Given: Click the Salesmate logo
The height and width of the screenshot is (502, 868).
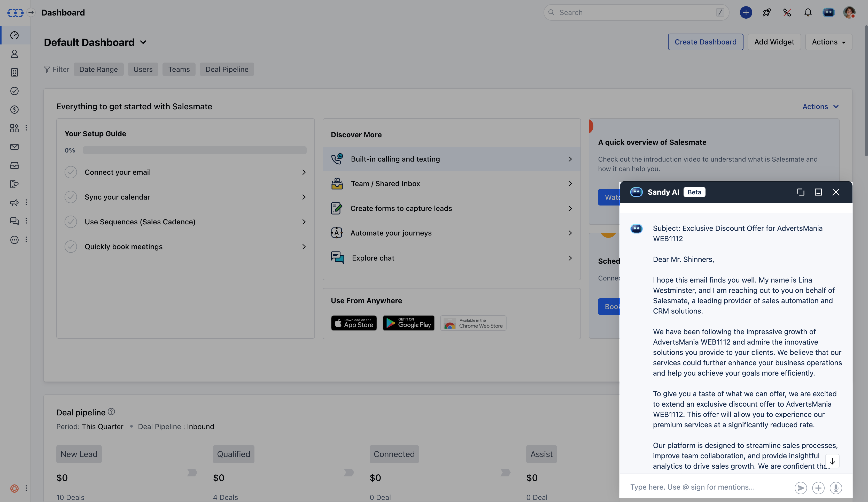Looking at the screenshot, I should [15, 13].
